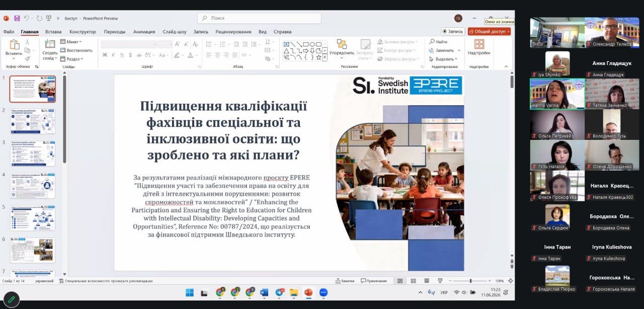
Task: Select the text box shape in gallery
Action: coord(286,44)
